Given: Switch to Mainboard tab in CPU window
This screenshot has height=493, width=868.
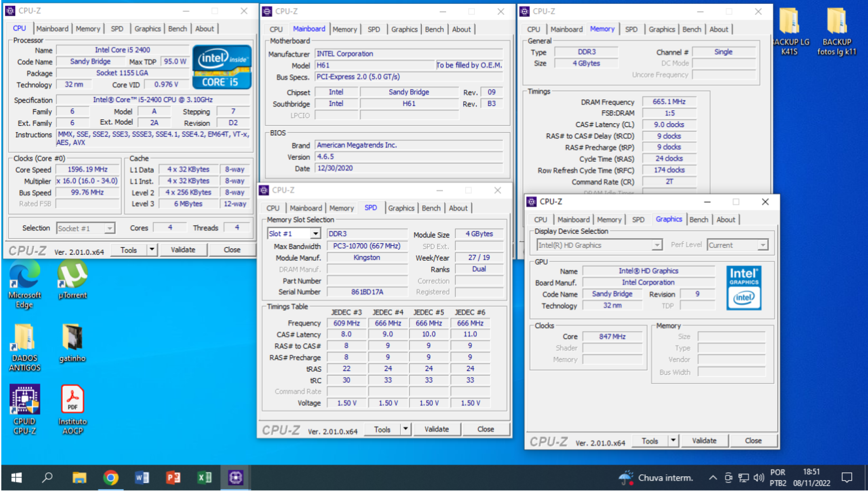Looking at the screenshot, I should pyautogui.click(x=52, y=29).
